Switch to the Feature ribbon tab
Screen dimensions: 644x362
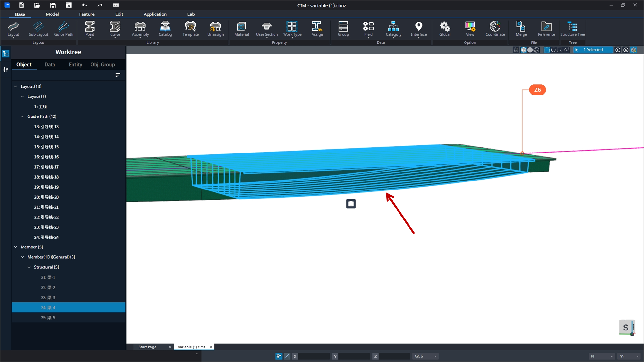click(x=87, y=14)
